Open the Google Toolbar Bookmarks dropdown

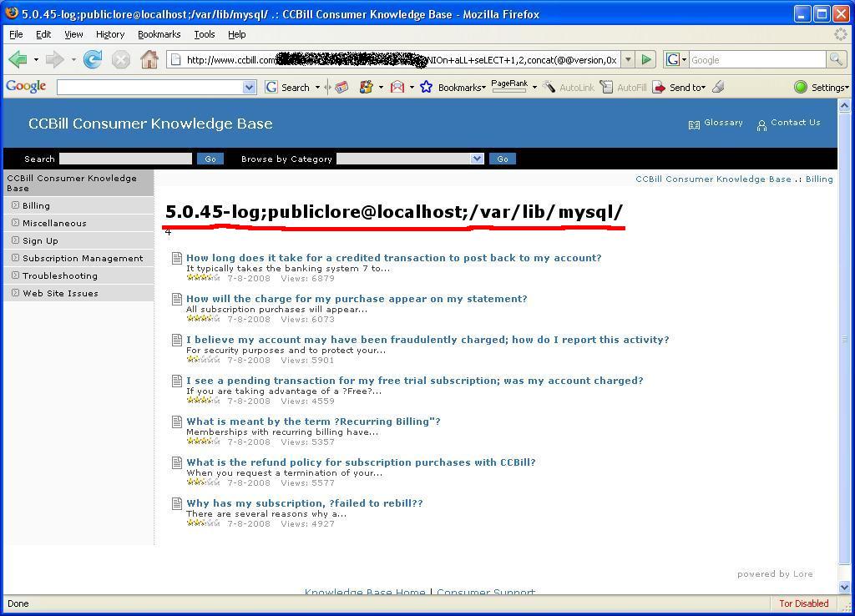462,87
